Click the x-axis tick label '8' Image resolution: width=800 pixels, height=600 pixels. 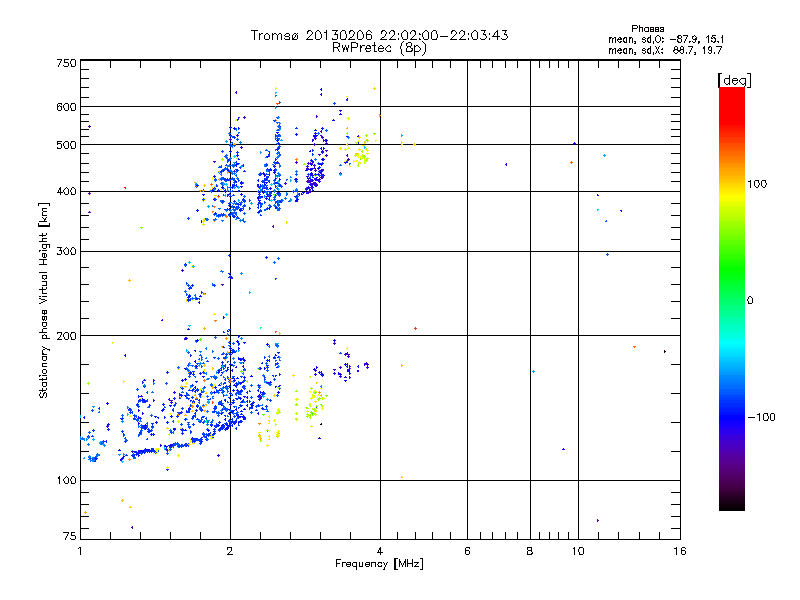tap(530, 551)
